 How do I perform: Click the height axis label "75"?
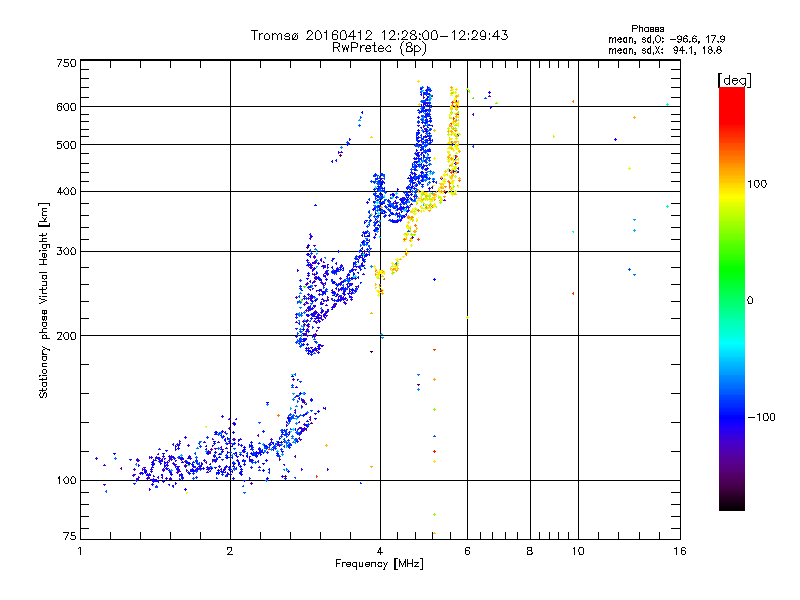point(70,536)
